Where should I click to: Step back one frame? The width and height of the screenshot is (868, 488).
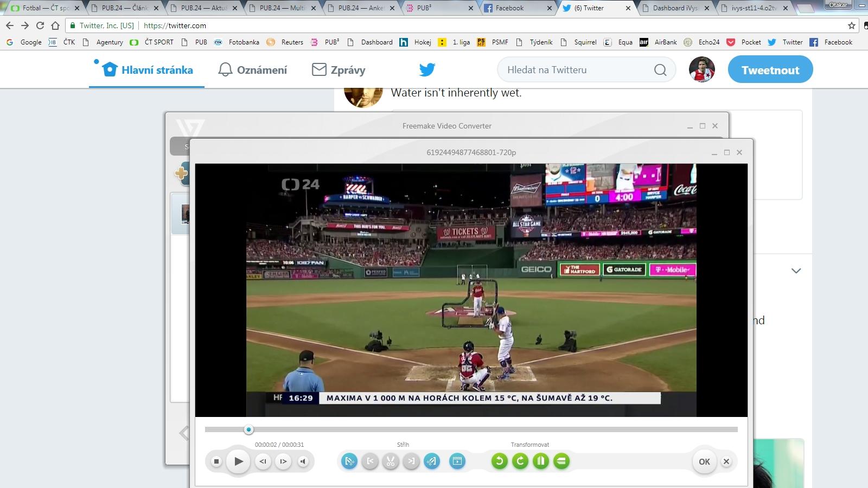pyautogui.click(x=263, y=461)
